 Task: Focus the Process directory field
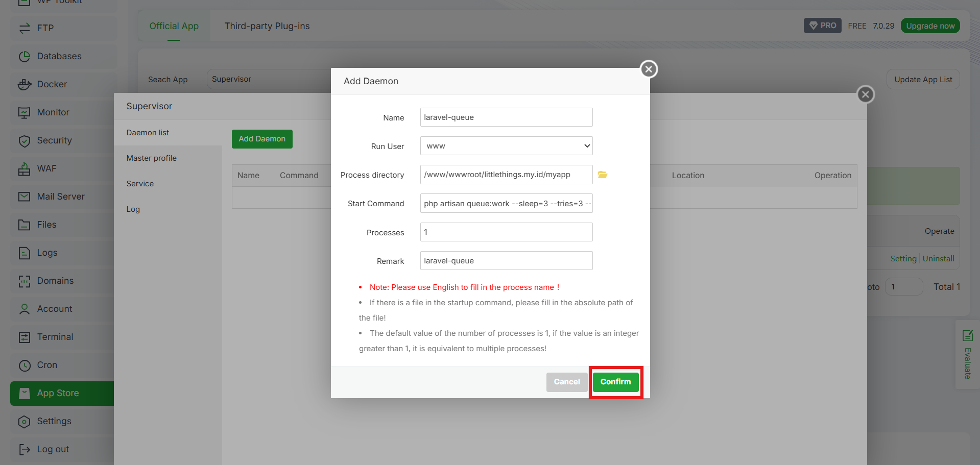[x=506, y=175]
